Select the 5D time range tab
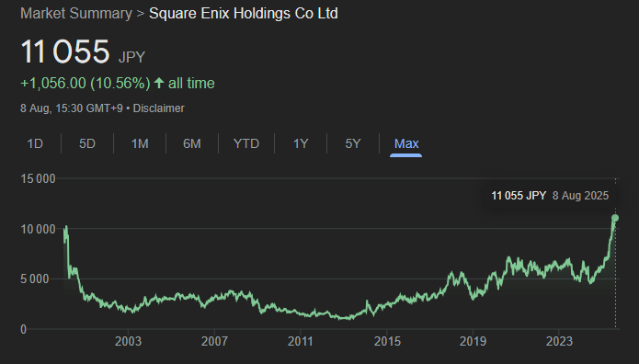 point(87,143)
